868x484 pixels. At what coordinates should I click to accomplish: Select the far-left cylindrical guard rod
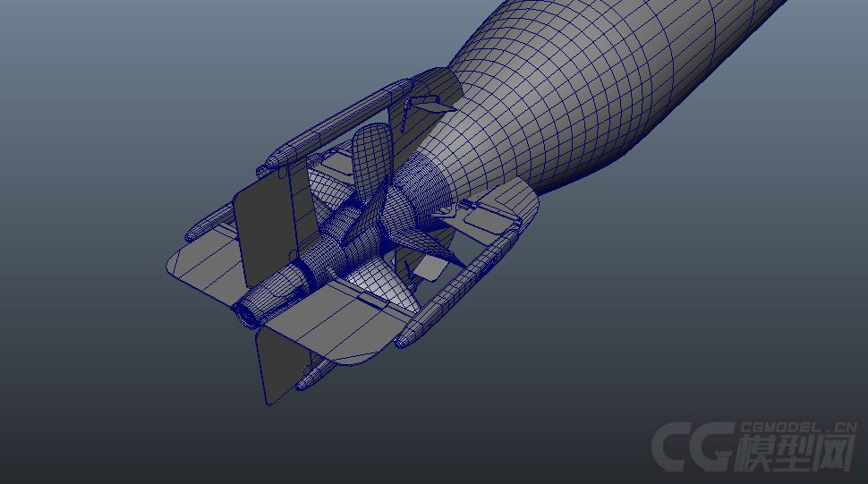coord(208,220)
